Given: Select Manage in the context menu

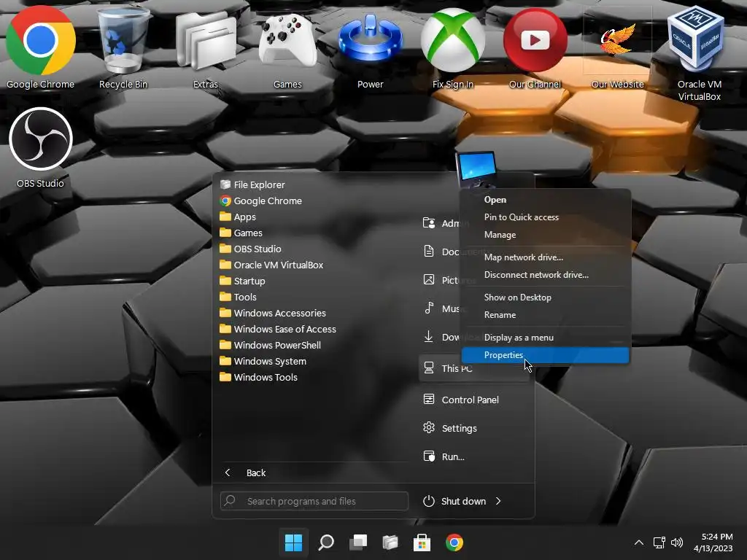Looking at the screenshot, I should coord(545,235).
